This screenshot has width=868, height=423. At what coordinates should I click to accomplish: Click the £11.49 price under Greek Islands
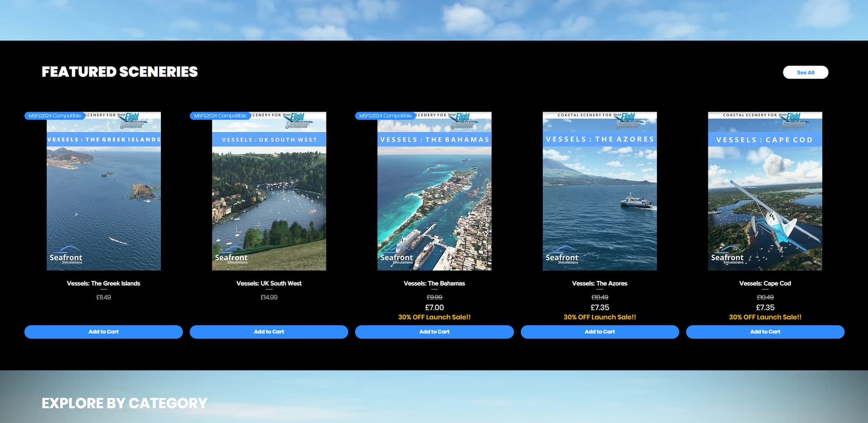pyautogui.click(x=104, y=297)
